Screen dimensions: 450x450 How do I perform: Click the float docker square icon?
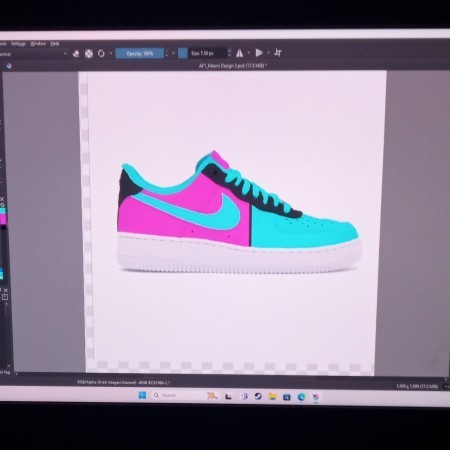point(5,297)
